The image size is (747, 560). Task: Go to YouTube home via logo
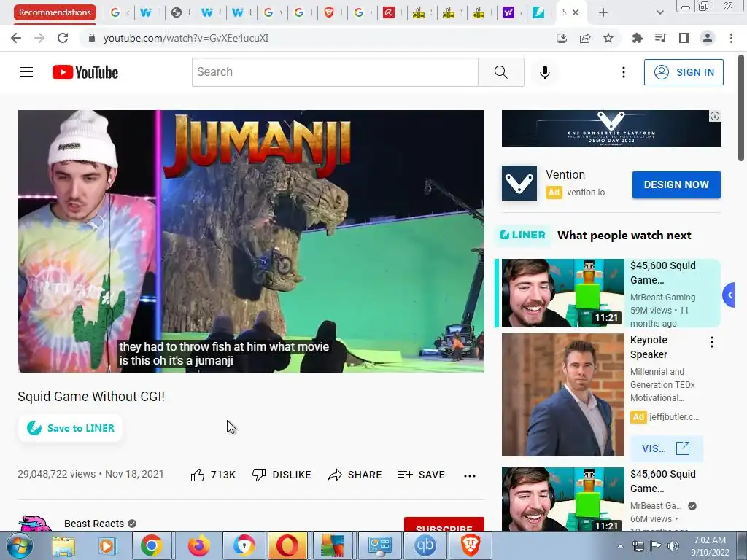85,72
